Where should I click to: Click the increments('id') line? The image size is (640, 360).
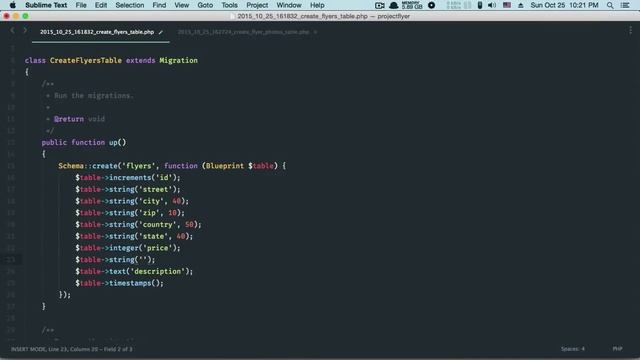pos(128,178)
